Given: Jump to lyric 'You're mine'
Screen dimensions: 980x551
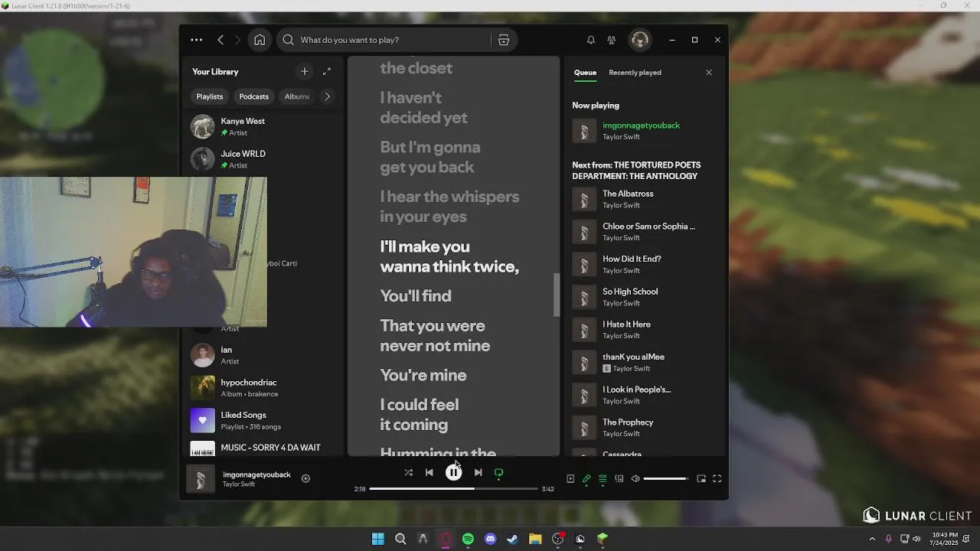Looking at the screenshot, I should click(x=423, y=375).
